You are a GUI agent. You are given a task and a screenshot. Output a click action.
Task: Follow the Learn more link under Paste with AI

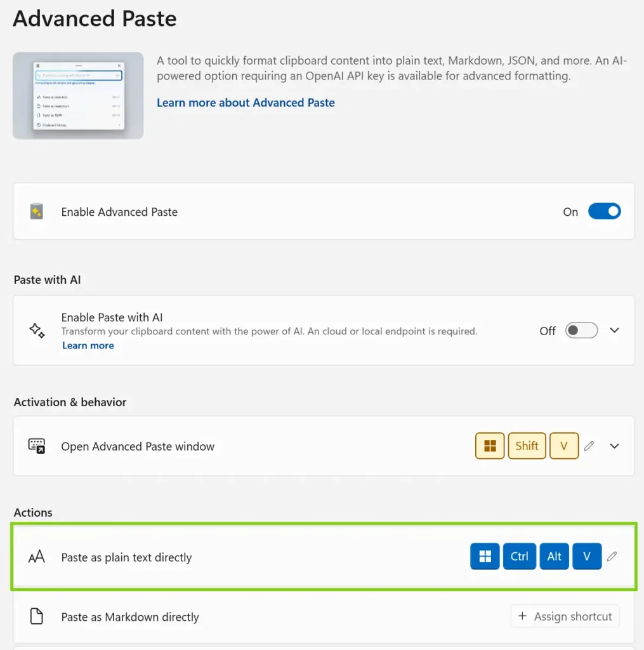(88, 345)
